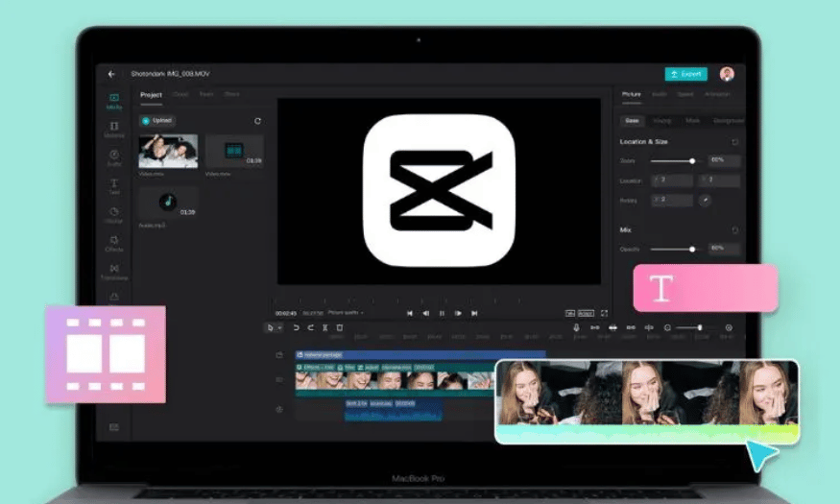Select the audio clip thumbnail with music note

pos(168,203)
